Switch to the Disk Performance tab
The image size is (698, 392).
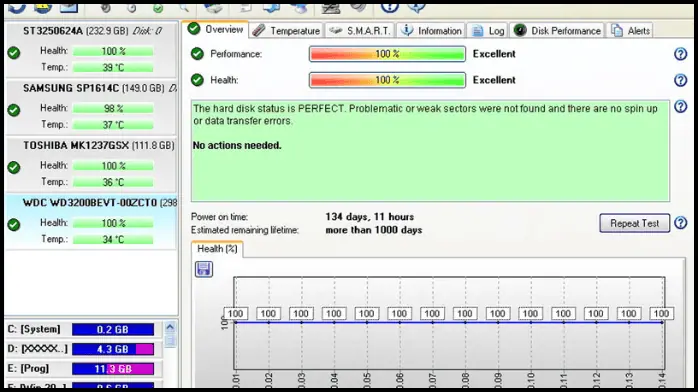557,31
